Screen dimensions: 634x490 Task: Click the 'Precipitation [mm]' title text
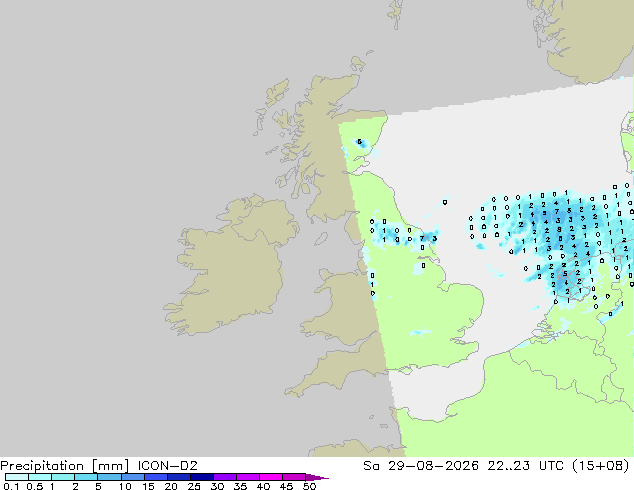tap(64, 466)
